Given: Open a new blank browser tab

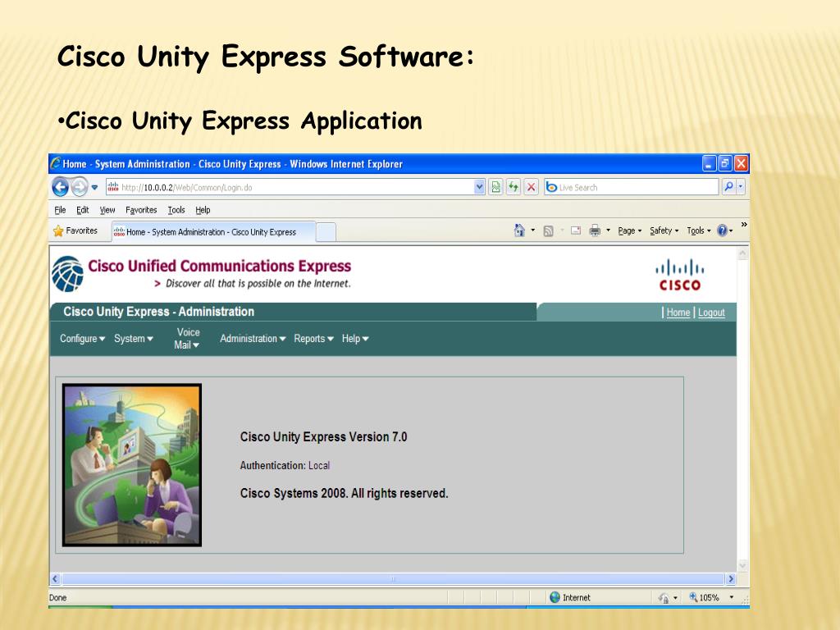Looking at the screenshot, I should point(326,232).
